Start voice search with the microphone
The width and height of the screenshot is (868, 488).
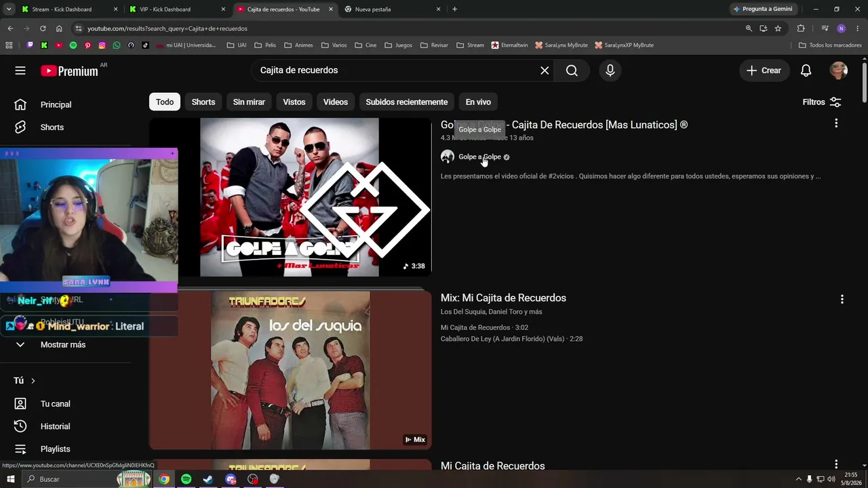610,70
